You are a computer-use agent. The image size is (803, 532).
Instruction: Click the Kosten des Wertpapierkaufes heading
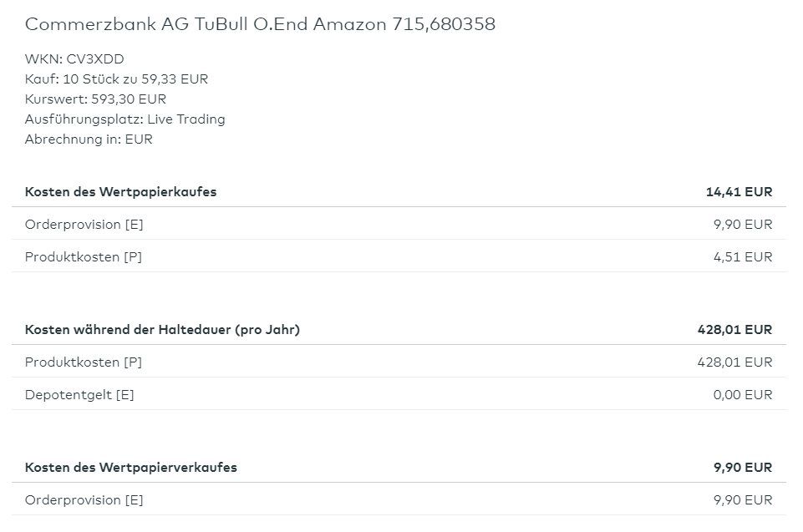tap(120, 192)
